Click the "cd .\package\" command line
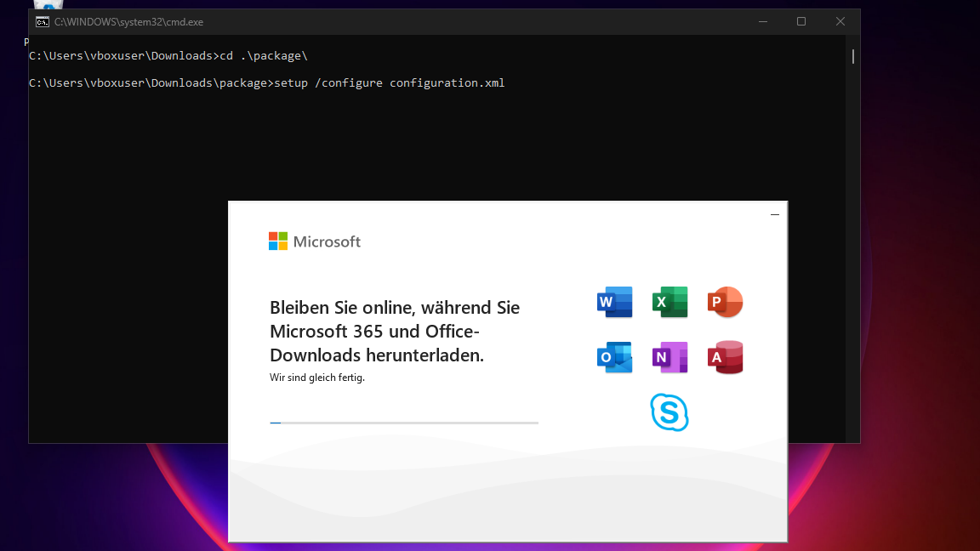The width and height of the screenshot is (980, 551). [x=262, y=56]
